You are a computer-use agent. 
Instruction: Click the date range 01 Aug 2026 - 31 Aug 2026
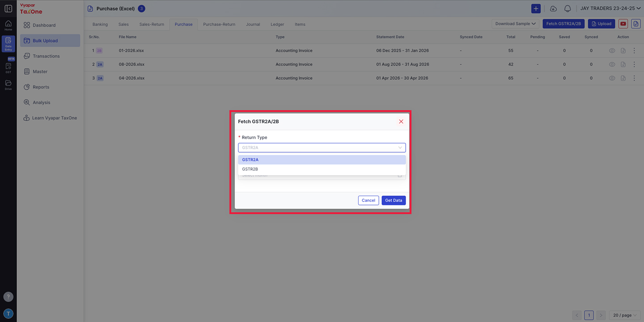point(402,64)
